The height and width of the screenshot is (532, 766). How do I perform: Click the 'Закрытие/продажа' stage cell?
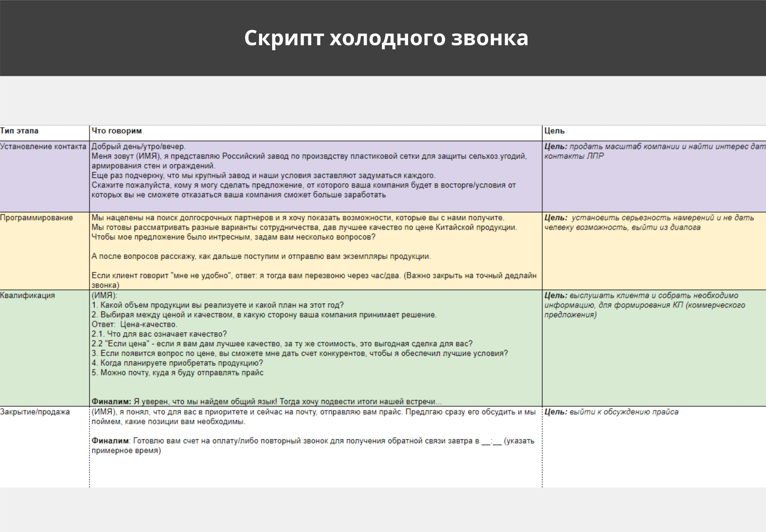pos(45,447)
